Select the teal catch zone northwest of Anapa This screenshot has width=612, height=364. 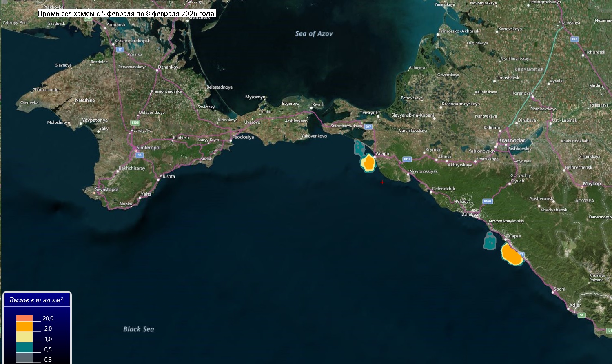coord(359,148)
